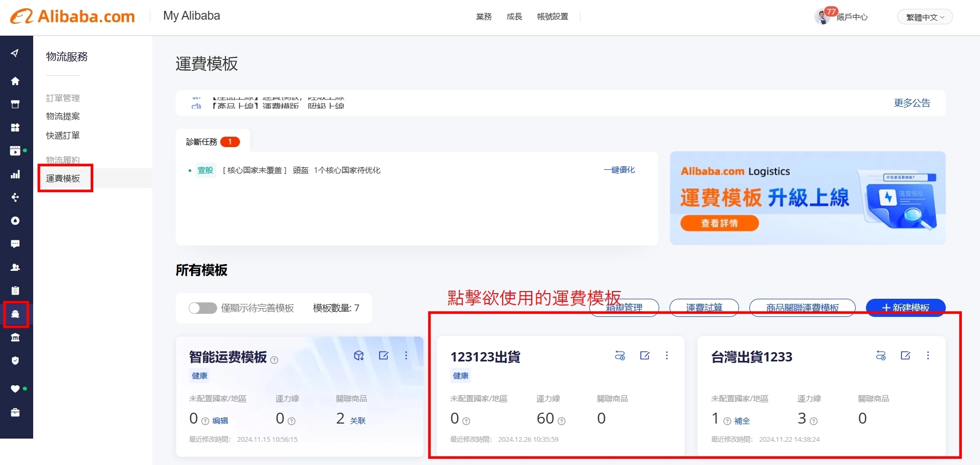The image size is (980, 465).
Task: Click the 模板數量: 7 text
Action: point(336,308)
